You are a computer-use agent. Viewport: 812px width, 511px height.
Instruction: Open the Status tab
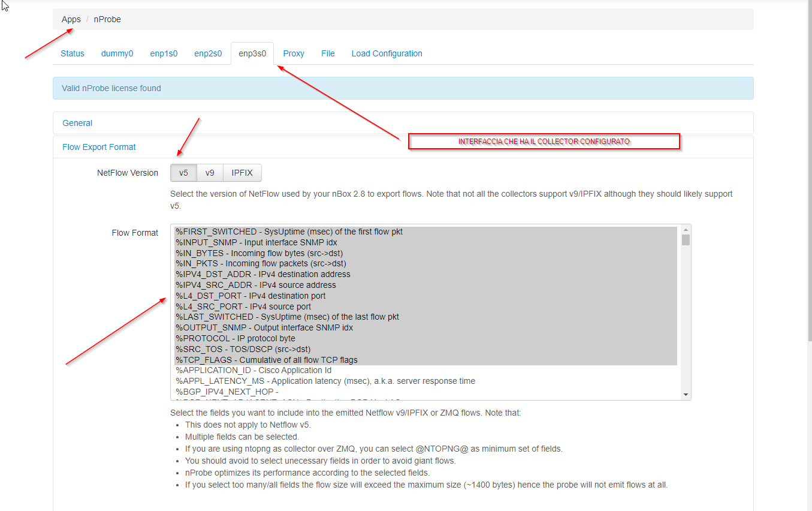pos(72,53)
